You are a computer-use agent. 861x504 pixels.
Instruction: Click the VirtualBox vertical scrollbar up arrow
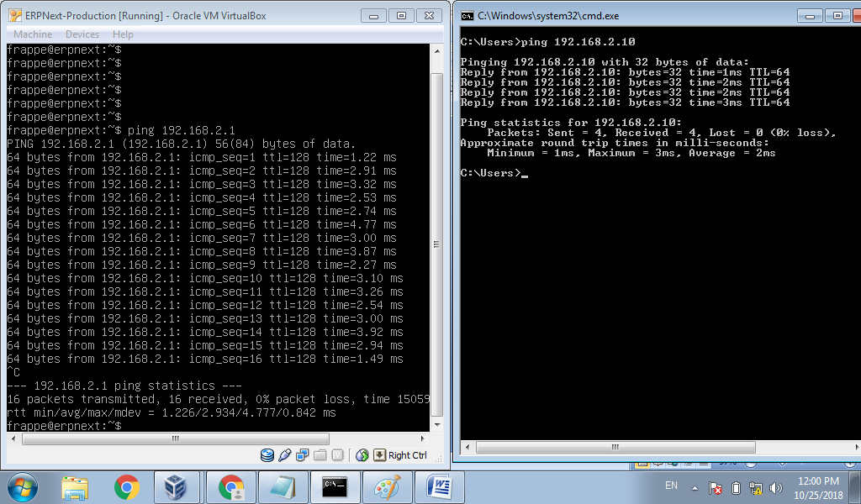click(x=437, y=51)
